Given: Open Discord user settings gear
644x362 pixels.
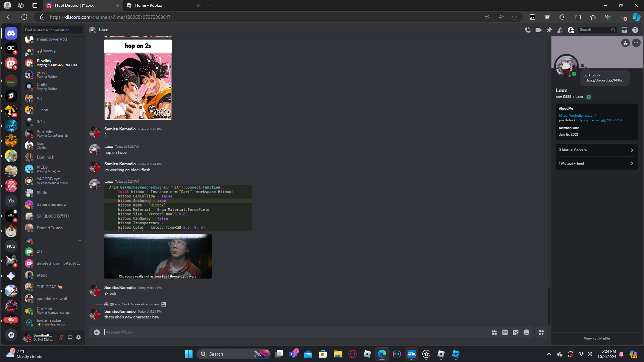Looking at the screenshot, I should pos(78,337).
